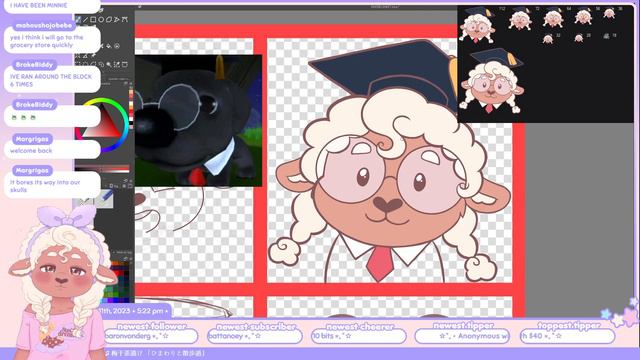
Task: Select the Polygon shape tool
Action: point(109,20)
